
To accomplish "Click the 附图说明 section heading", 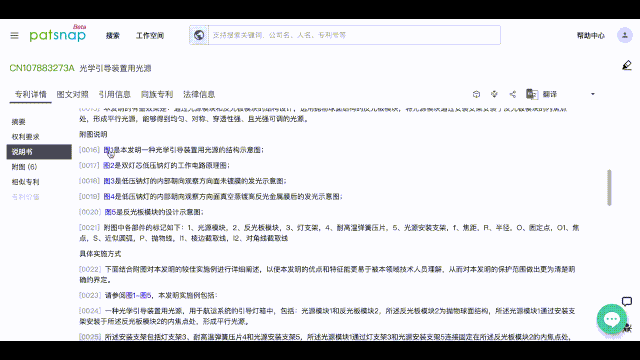I will pyautogui.click(x=93, y=134).
